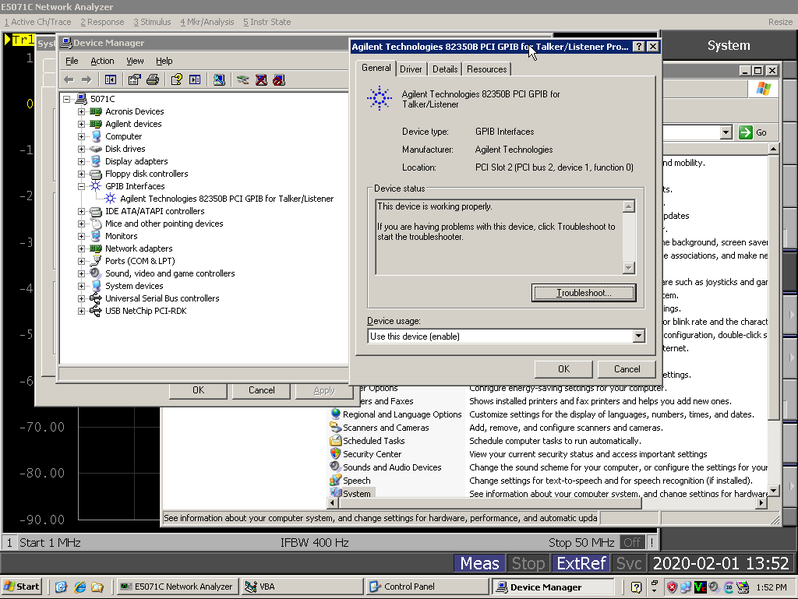Viewport: 798px width, 599px height.
Task: Select the Agilent 82350B PCI GPIB device
Action: pyautogui.click(x=226, y=199)
